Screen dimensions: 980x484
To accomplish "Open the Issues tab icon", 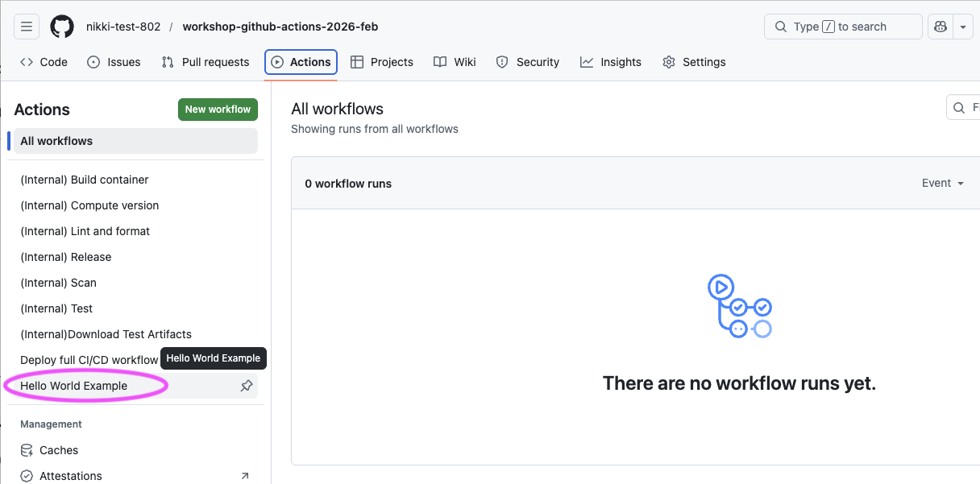I will click(93, 61).
